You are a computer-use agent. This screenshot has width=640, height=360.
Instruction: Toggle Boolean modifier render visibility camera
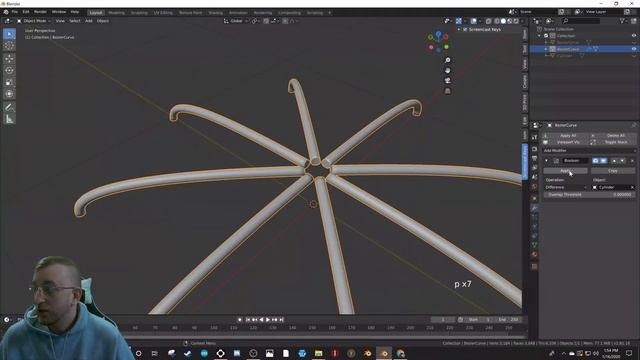point(596,161)
